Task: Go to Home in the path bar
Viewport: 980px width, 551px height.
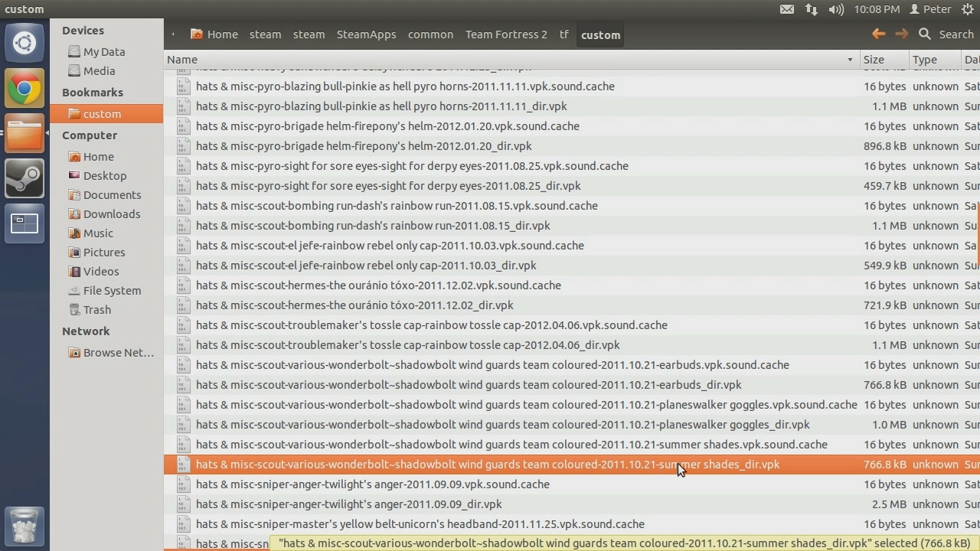Action: [214, 34]
